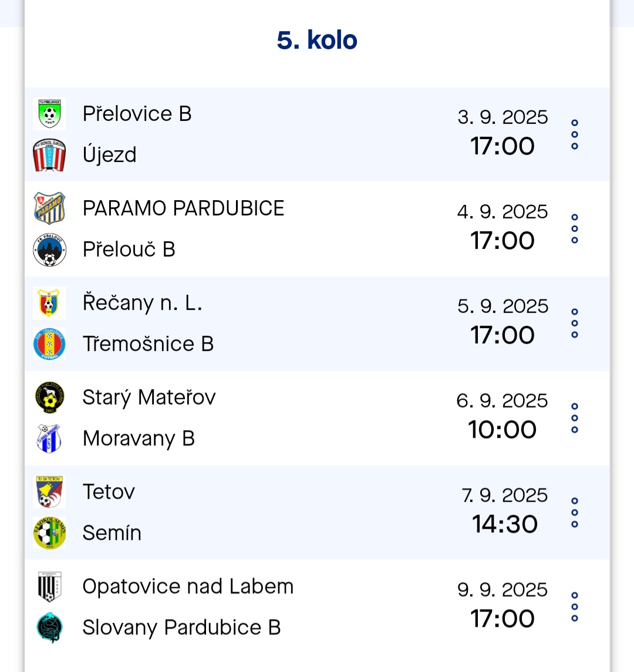Click the Slovany Pardubice B teal logo
Image resolution: width=634 pixels, height=672 pixels.
tap(49, 627)
